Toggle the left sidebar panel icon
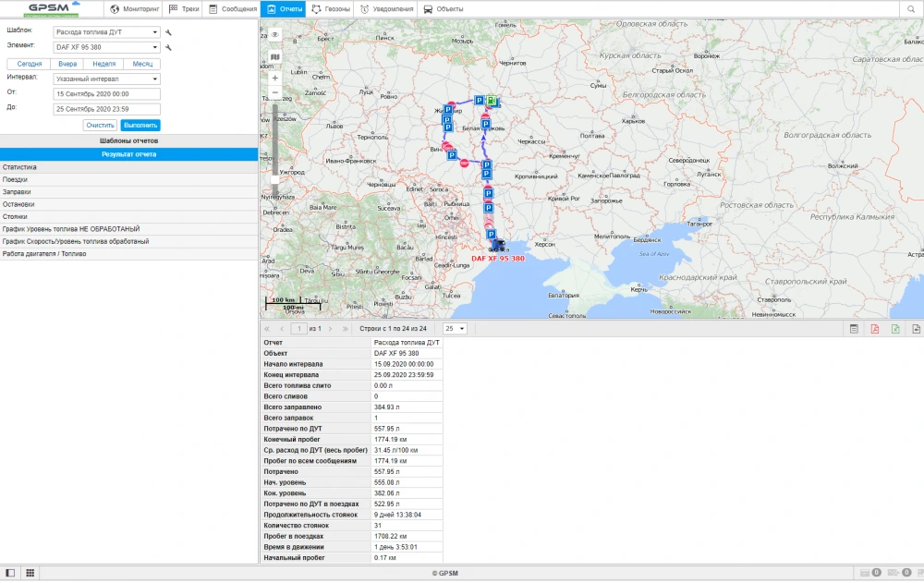Screen dimensions: 924x583 click(10, 573)
